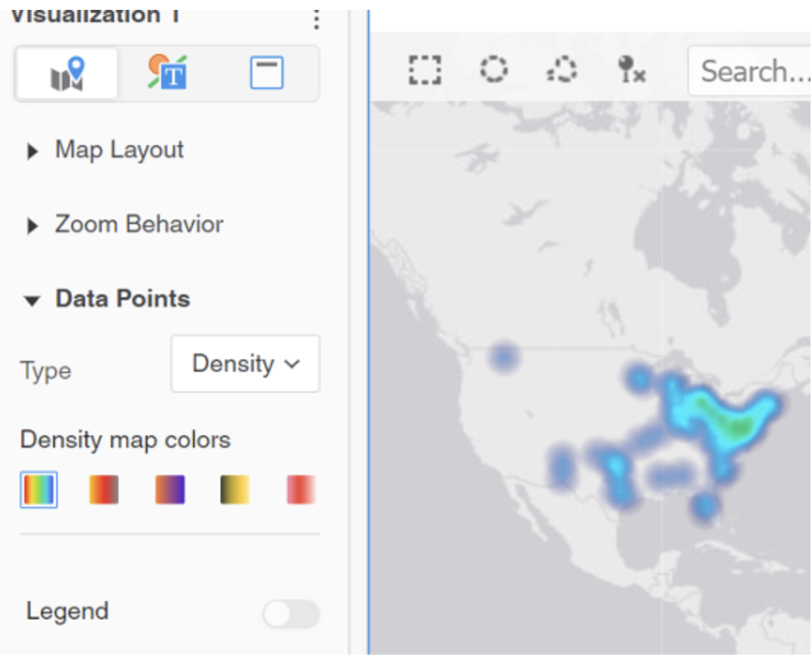Enable the Legend toggle
This screenshot has width=812, height=655.
tap(291, 613)
